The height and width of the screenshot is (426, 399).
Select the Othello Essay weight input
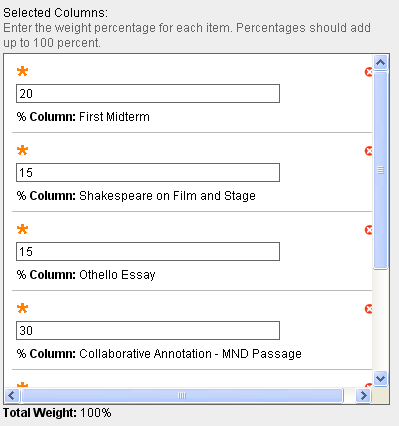(x=148, y=252)
